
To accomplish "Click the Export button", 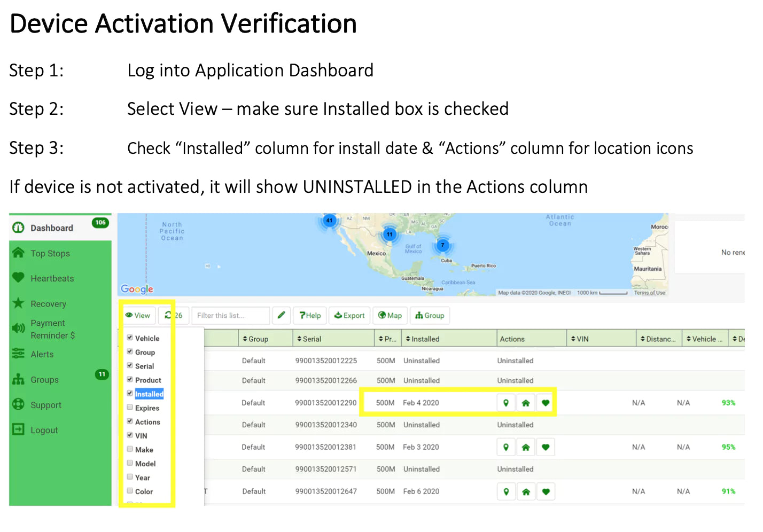I will click(349, 315).
